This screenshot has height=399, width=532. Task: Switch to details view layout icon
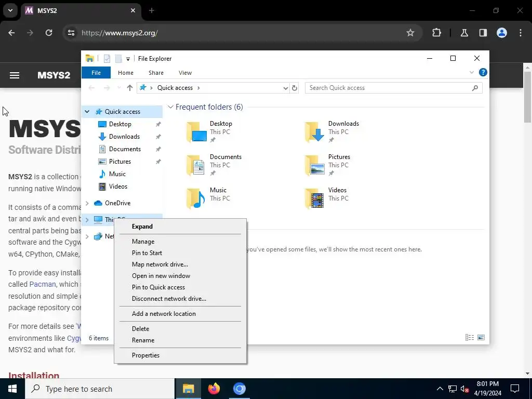pyautogui.click(x=470, y=337)
